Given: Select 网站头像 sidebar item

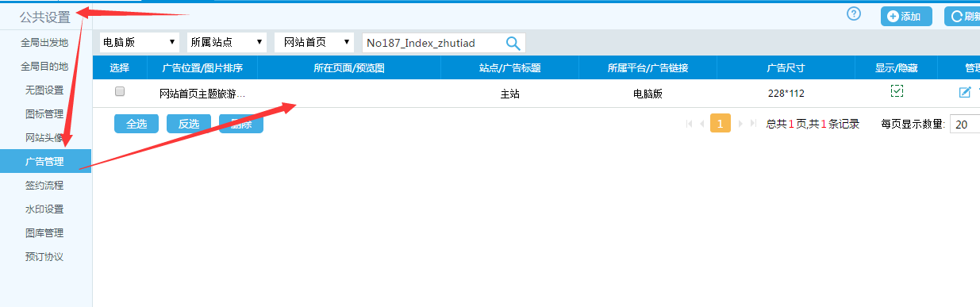Looking at the screenshot, I should point(45,138).
